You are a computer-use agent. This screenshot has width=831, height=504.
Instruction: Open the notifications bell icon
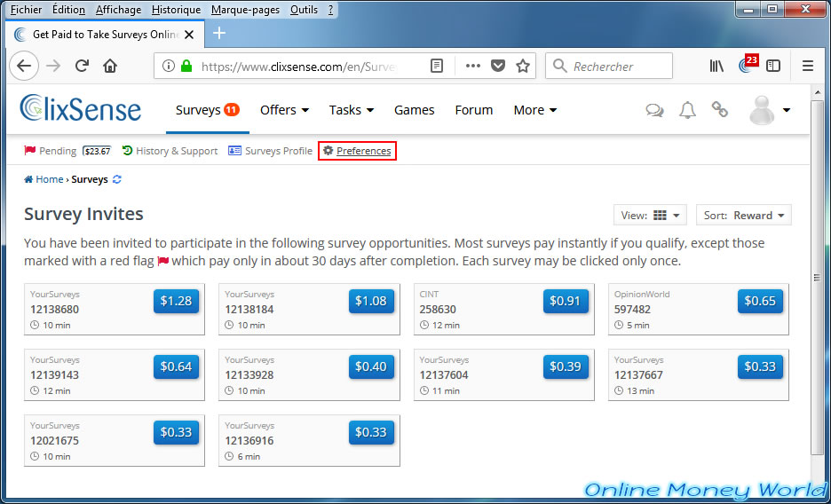click(x=687, y=110)
